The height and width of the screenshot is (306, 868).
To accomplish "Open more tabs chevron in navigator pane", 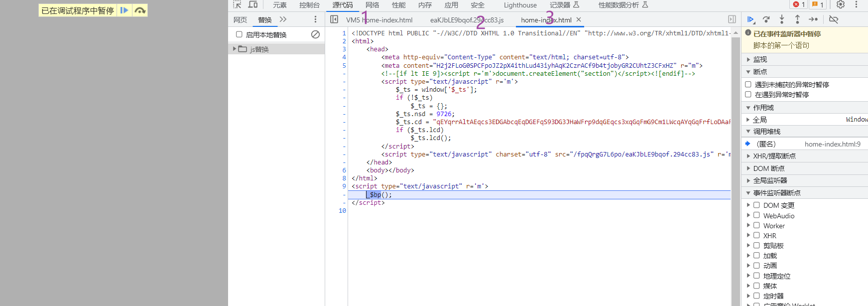I will (x=283, y=19).
